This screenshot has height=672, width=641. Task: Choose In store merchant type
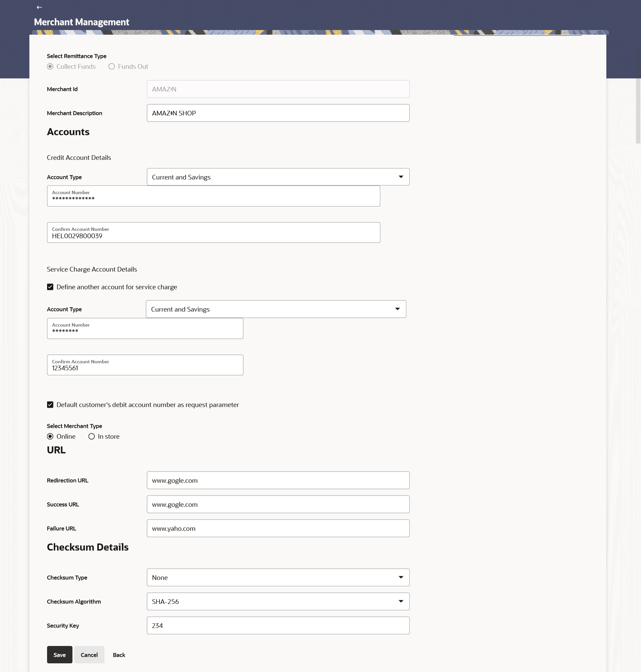click(91, 436)
